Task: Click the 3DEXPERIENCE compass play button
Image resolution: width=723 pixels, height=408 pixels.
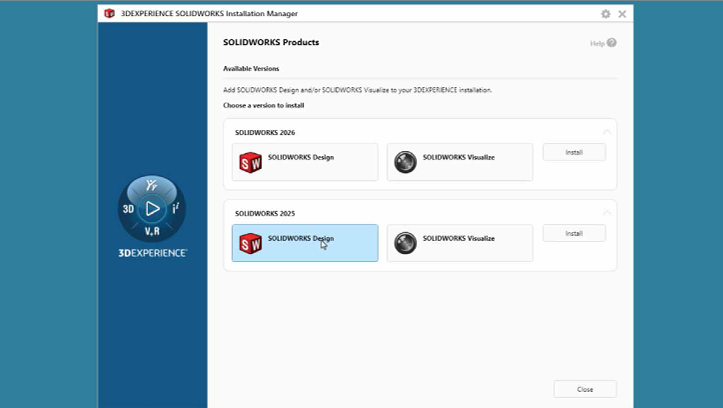Action: click(152, 209)
